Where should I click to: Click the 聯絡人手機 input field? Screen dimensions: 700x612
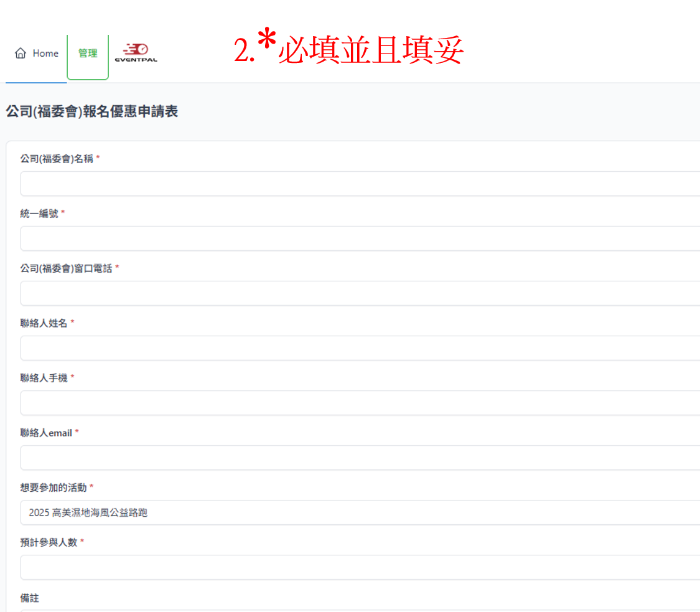coord(360,403)
